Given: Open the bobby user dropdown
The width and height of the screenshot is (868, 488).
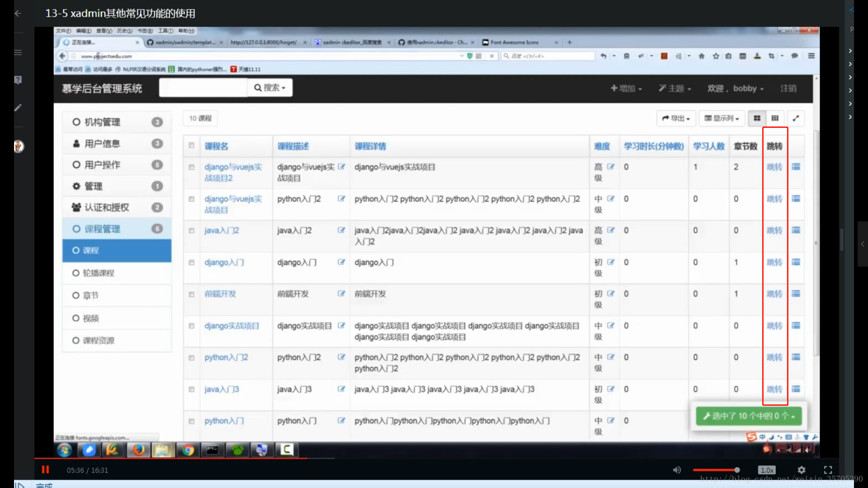Looking at the screenshot, I should (x=736, y=89).
